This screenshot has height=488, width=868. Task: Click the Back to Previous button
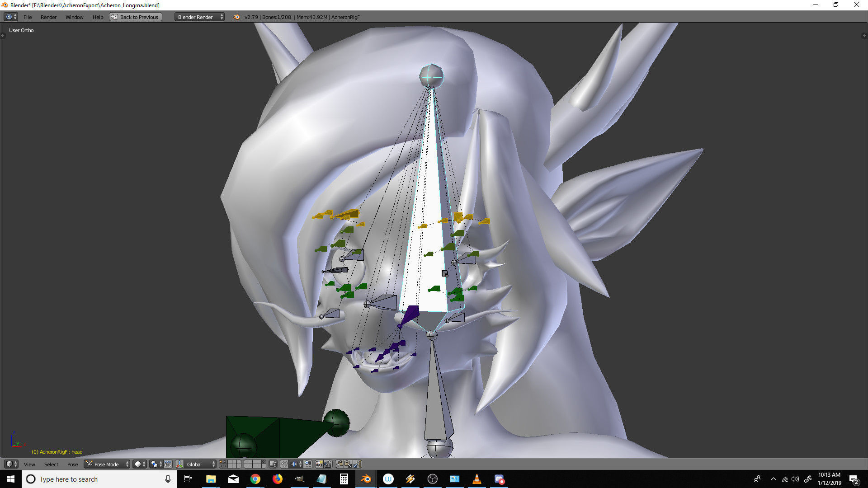click(135, 17)
